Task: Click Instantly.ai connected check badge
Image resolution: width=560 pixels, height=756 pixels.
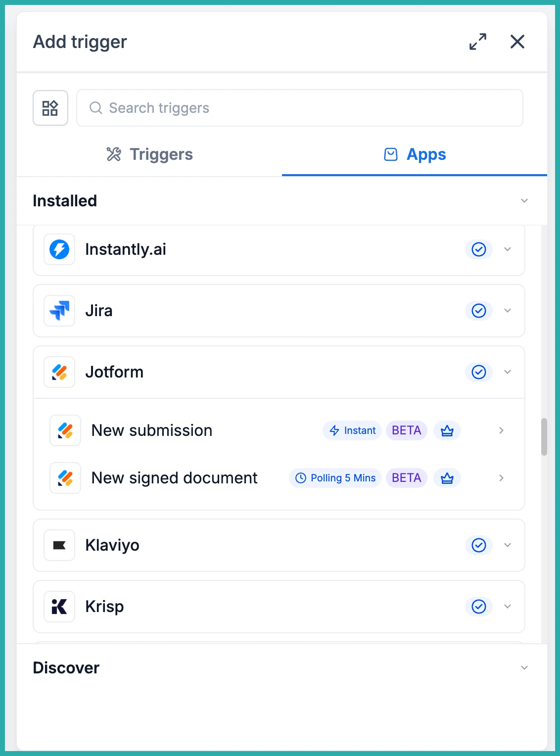Action: 478,249
